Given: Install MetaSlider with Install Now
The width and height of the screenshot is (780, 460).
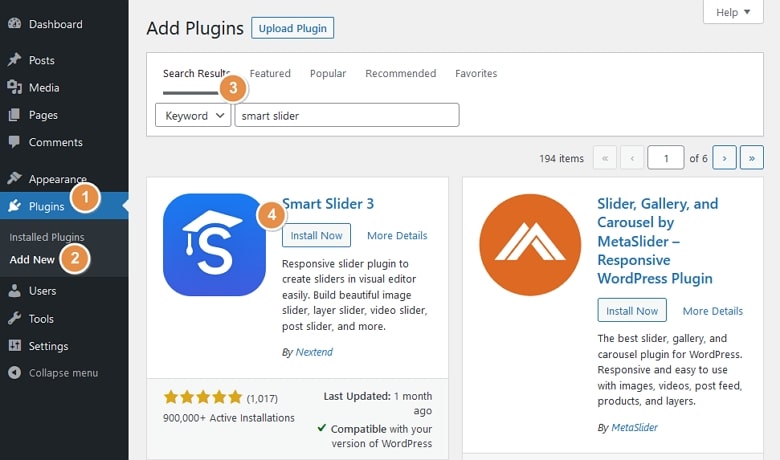Looking at the screenshot, I should pos(632,310).
